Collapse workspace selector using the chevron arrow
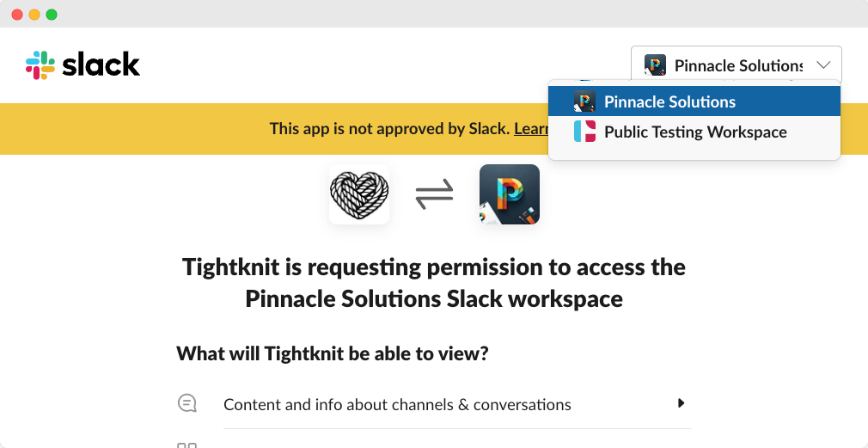This screenshot has width=868, height=448. coord(823,65)
